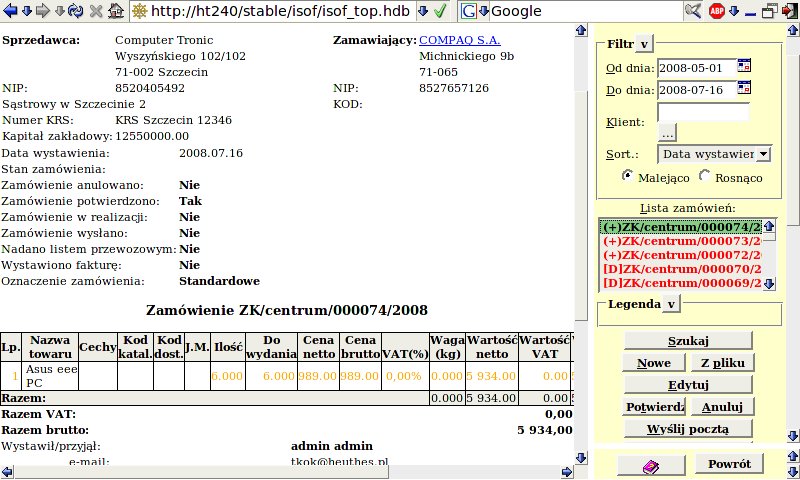The width and height of the screenshot is (800, 480).
Task: Click the VAT 0,00% cell
Action: click(x=405, y=376)
